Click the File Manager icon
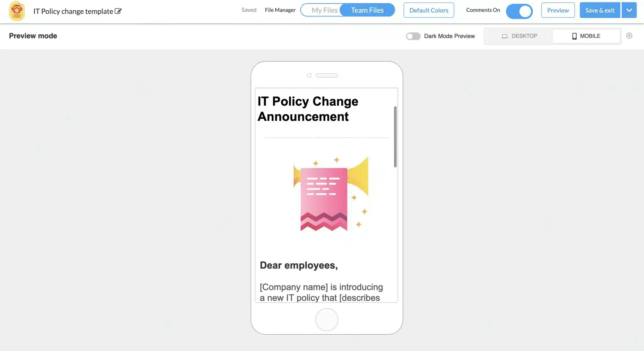The height and width of the screenshot is (351, 644). [x=280, y=9]
